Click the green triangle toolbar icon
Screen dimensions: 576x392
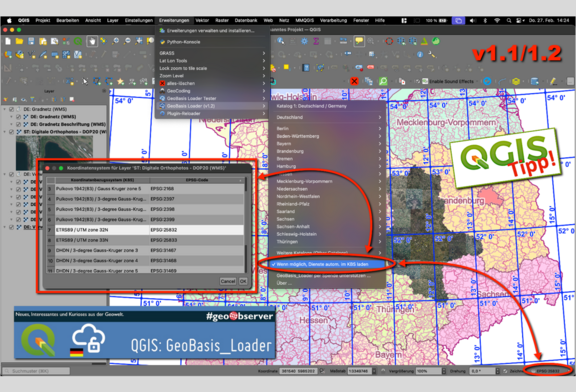click(424, 42)
